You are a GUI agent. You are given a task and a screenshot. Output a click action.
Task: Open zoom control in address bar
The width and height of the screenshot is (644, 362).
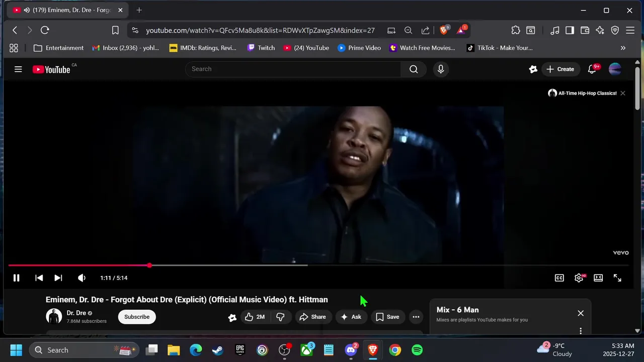(x=408, y=30)
